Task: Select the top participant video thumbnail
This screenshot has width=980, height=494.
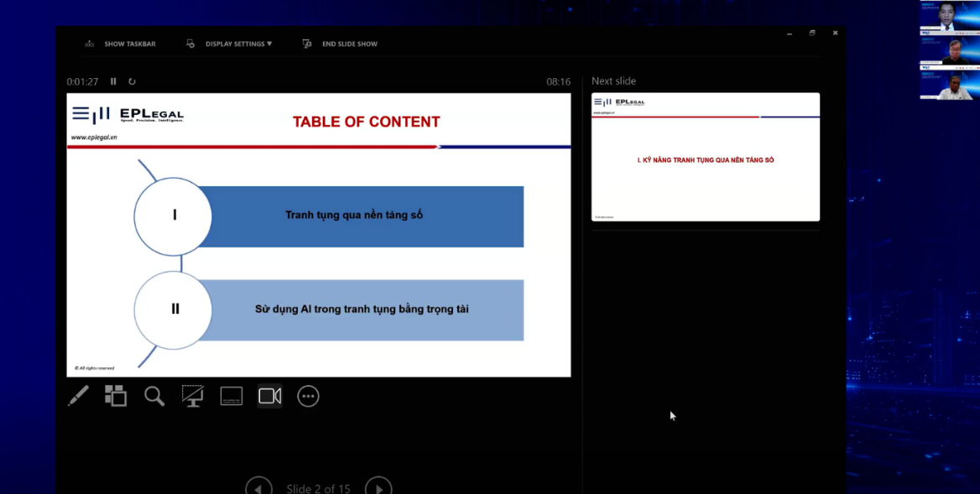Action: pos(949,17)
